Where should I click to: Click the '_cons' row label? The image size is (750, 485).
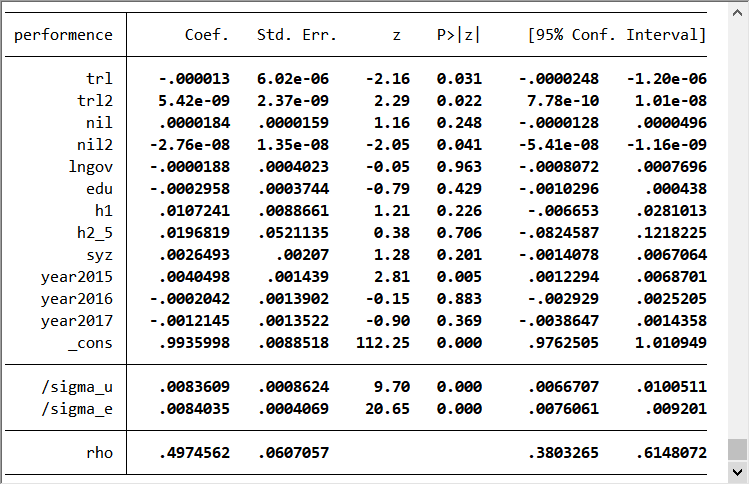pos(90,343)
